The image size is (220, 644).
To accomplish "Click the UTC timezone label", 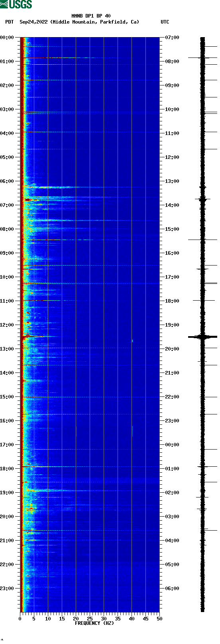I will click(165, 22).
